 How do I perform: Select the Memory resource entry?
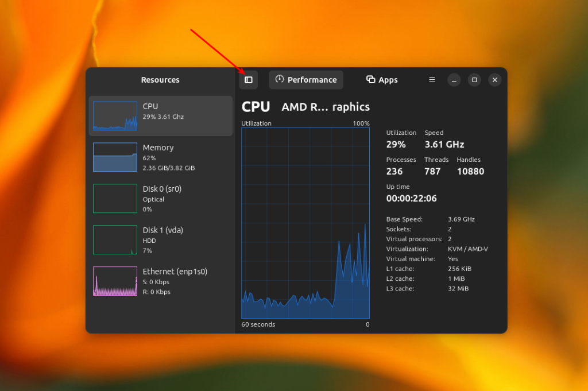[x=161, y=157]
